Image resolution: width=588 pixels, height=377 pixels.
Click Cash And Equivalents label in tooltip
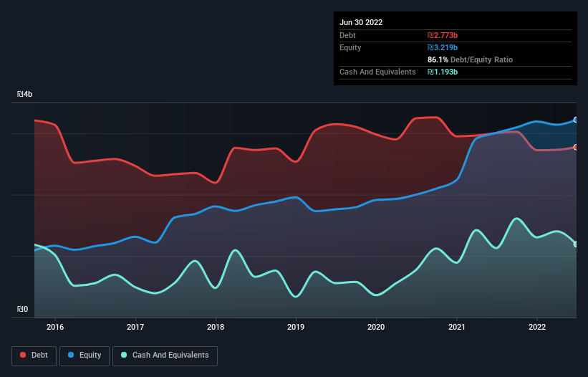coord(377,72)
